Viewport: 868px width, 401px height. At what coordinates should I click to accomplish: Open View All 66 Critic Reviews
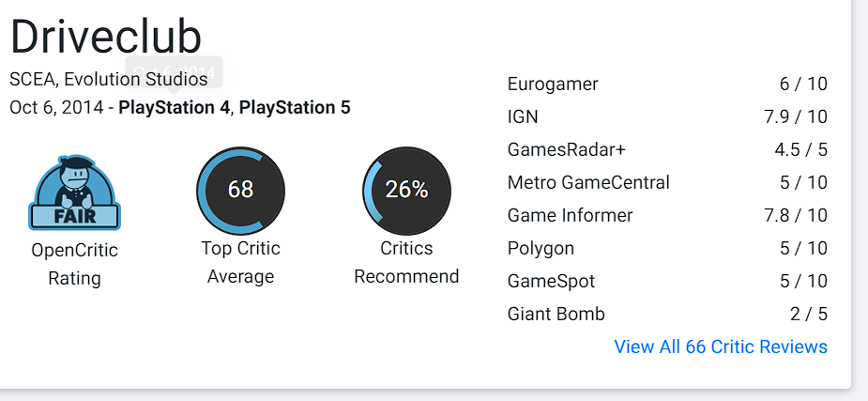pos(721,347)
